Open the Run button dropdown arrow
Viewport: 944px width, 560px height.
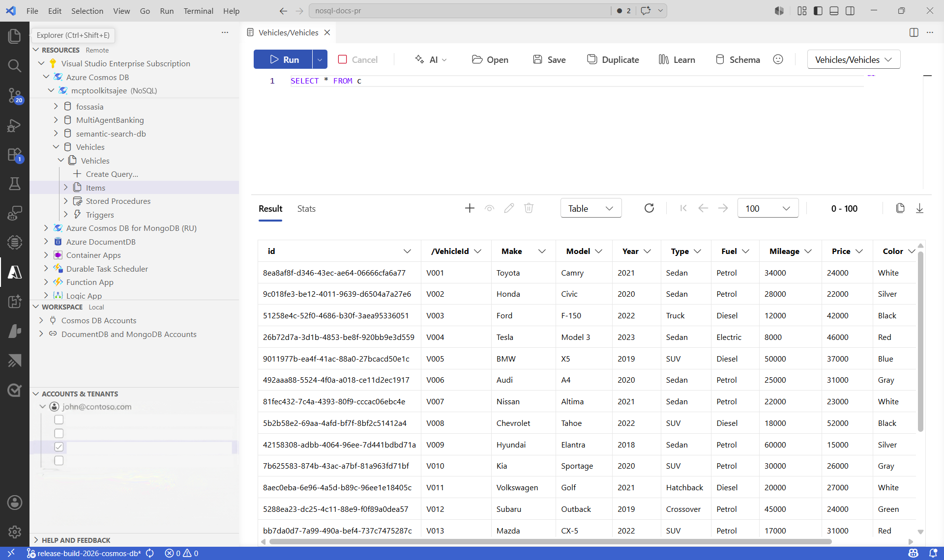point(320,59)
